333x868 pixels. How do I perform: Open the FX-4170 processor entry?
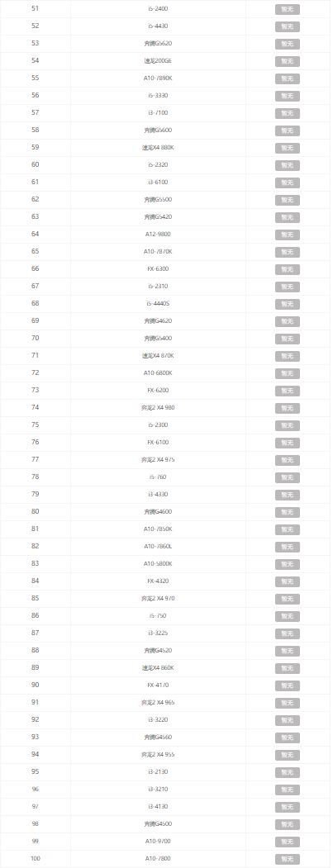pos(158,685)
